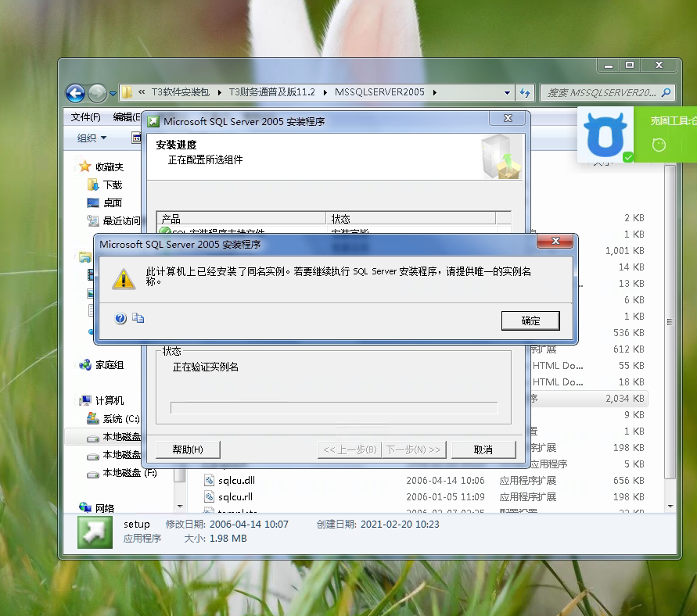
Task: Click the MSSQLSERVER2005 breadcrumb segment
Action: pos(379,92)
